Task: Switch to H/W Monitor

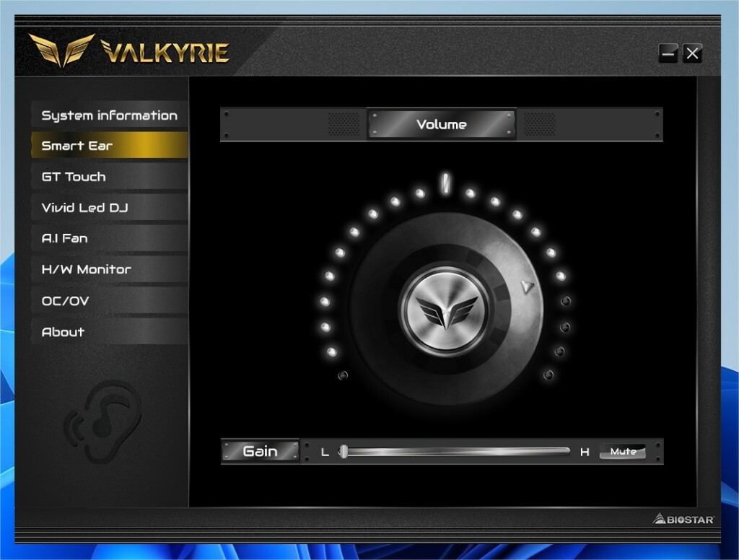Action: (x=110, y=269)
